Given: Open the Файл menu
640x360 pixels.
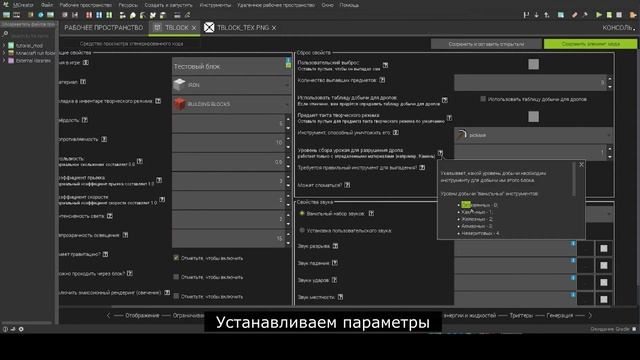Looking at the screenshot, I should click(47, 5).
